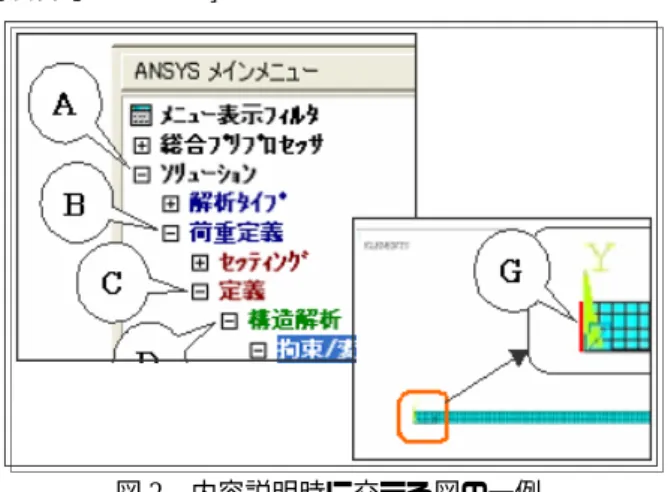Click the Y axis label in model view
The width and height of the screenshot is (668, 492).
tap(600, 256)
